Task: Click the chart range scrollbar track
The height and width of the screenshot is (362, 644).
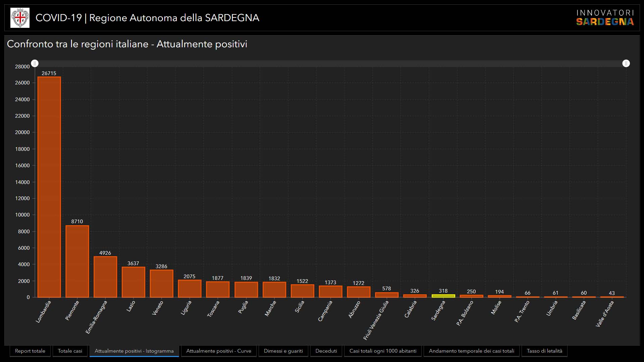Action: [x=330, y=63]
